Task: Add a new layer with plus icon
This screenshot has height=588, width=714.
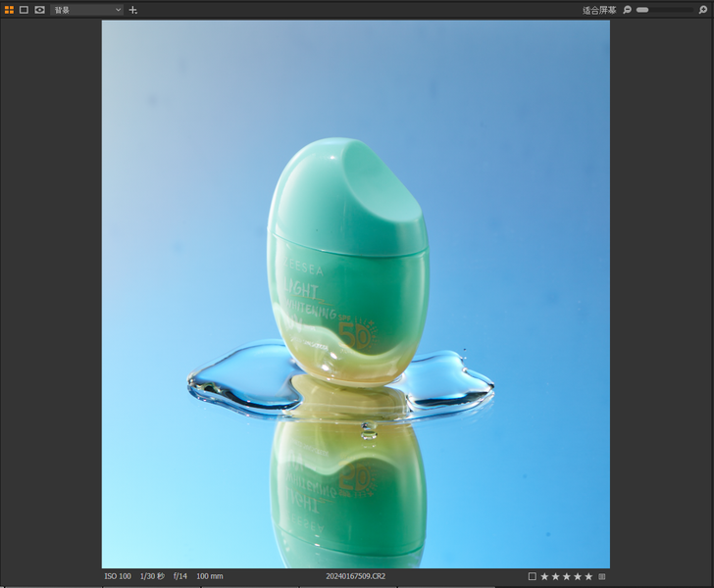Action: pyautogui.click(x=133, y=10)
